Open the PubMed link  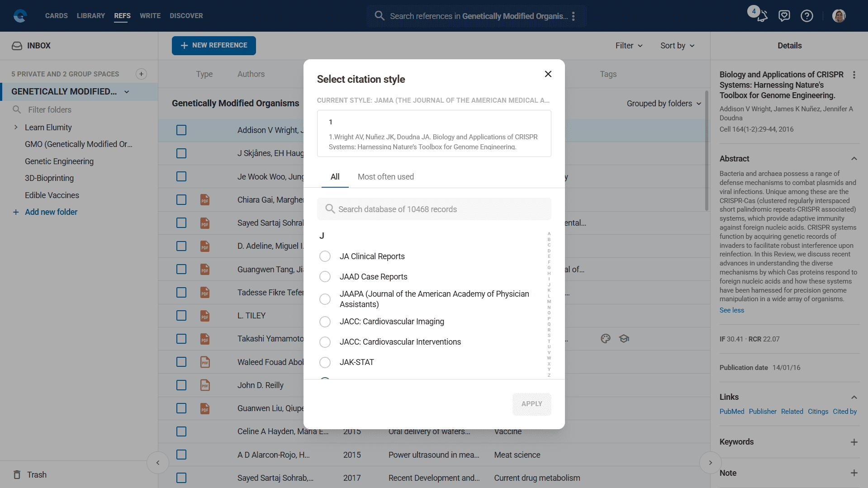(x=731, y=412)
